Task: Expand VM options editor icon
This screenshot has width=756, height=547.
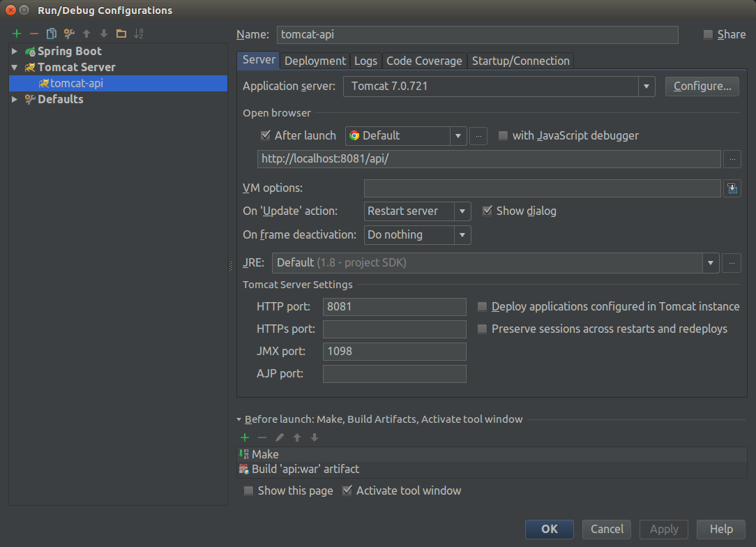Action: pyautogui.click(x=732, y=188)
